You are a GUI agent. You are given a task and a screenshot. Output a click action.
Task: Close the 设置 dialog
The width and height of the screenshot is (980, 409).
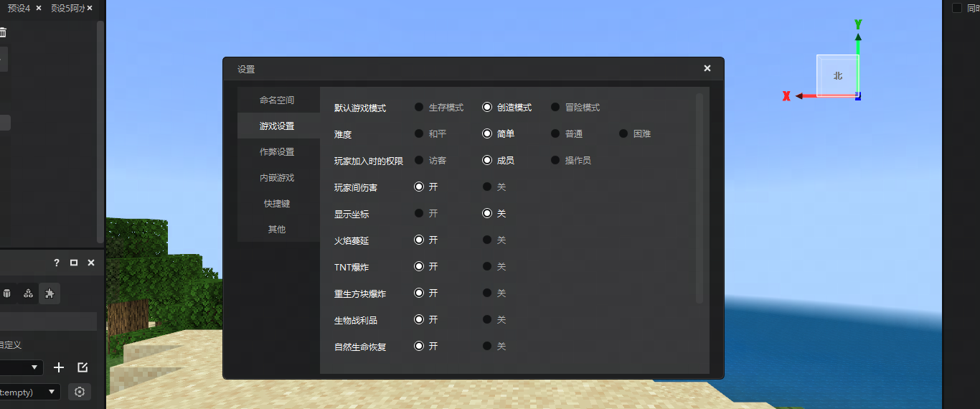click(x=707, y=69)
